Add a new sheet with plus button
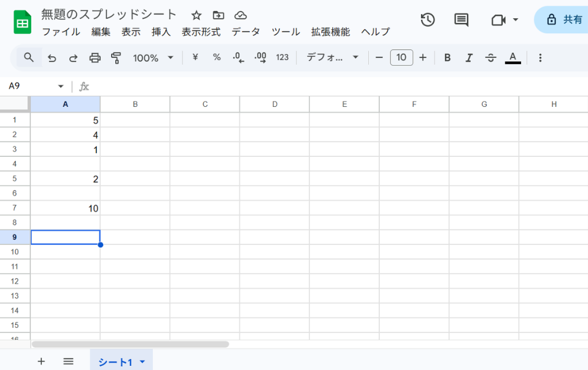Viewport: 588px width, 370px height. pyautogui.click(x=41, y=361)
